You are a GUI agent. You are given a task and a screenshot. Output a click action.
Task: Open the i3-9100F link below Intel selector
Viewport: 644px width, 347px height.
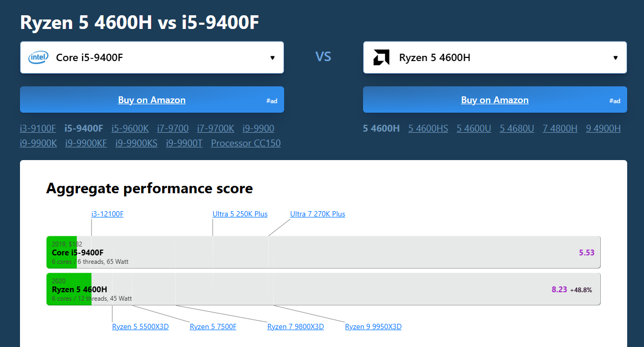click(38, 128)
